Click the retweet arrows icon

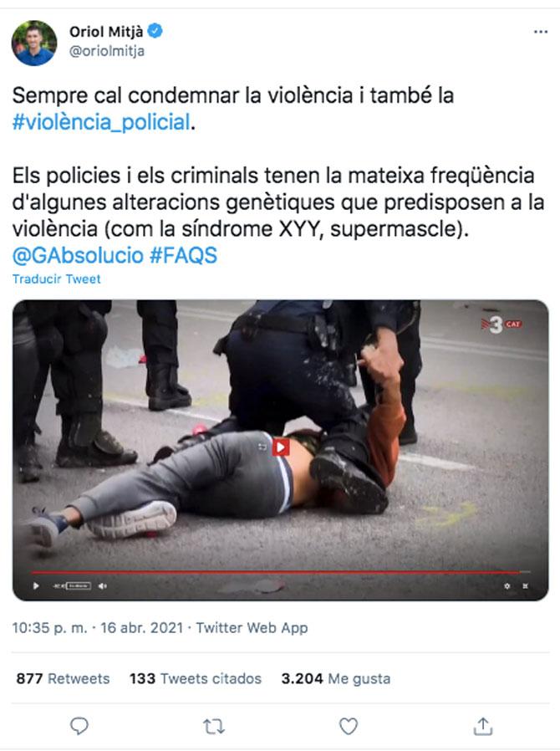pyautogui.click(x=213, y=727)
